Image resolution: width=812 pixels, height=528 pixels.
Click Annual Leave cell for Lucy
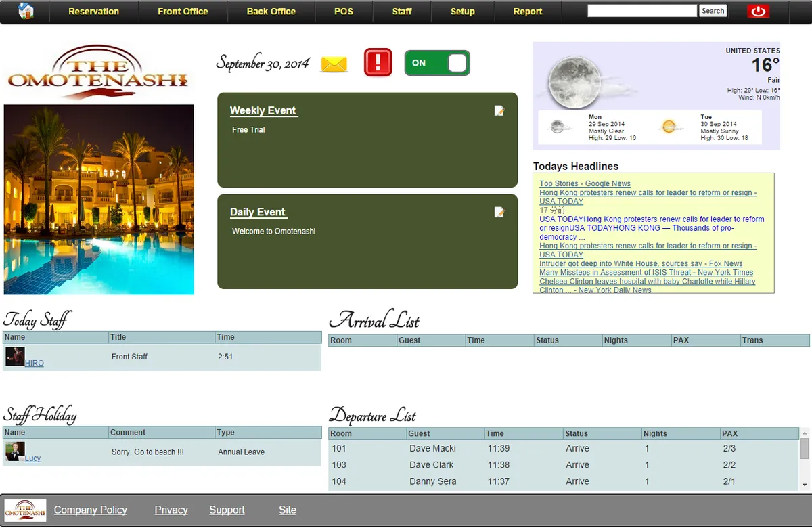tap(242, 452)
